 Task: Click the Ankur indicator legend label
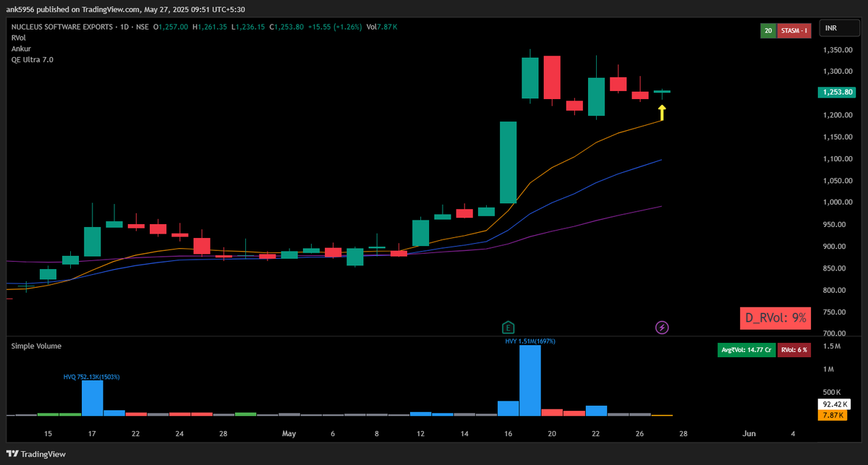20,48
